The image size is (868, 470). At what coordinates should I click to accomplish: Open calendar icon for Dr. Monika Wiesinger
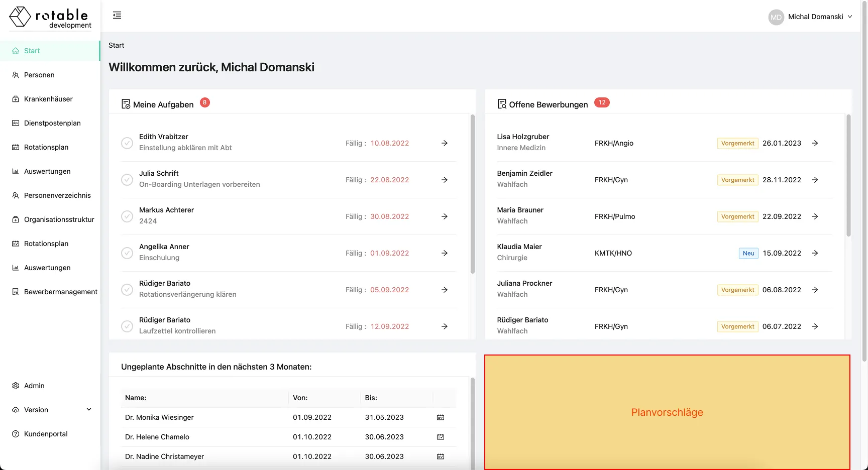pyautogui.click(x=441, y=417)
